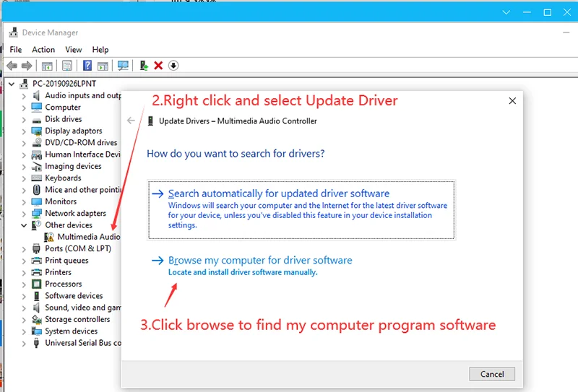578x392 pixels.
Task: Choose Search automatically for updated driver software
Action: tap(278, 193)
